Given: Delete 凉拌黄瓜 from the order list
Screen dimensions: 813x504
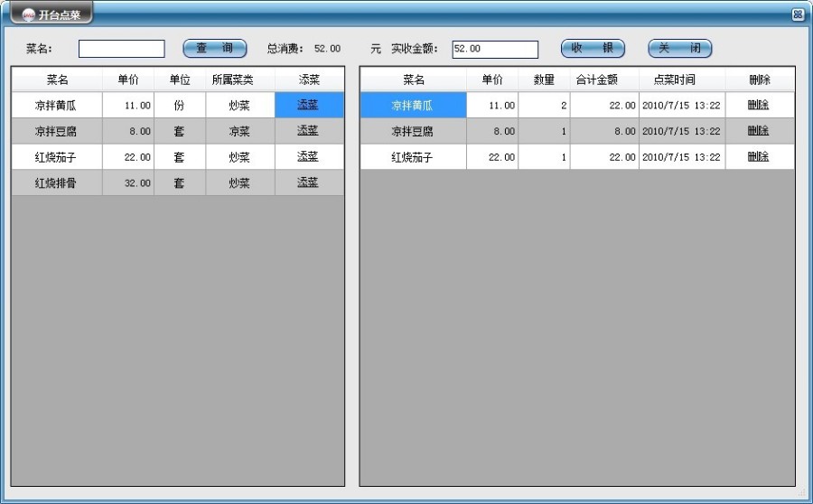Looking at the screenshot, I should [758, 105].
